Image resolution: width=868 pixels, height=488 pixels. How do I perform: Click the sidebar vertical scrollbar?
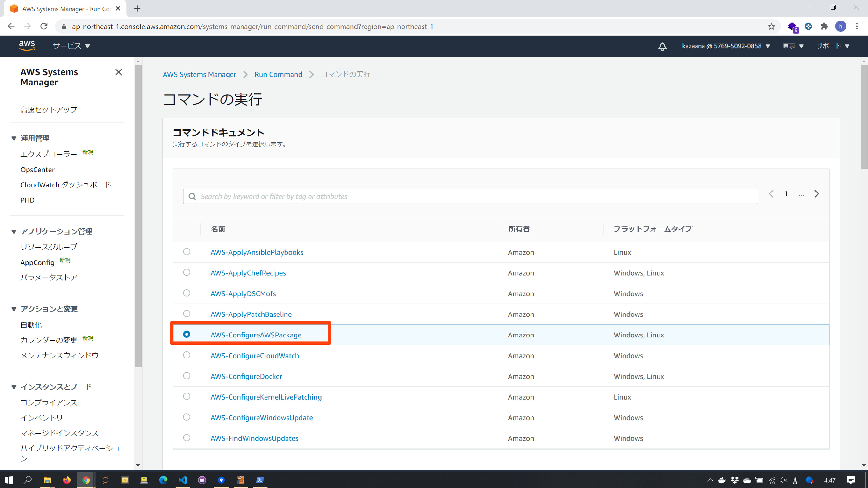tap(138, 216)
